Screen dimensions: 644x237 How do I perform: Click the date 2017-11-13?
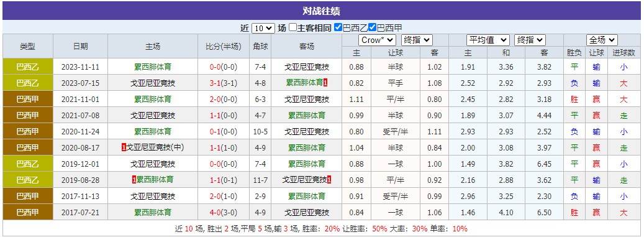coord(81,197)
